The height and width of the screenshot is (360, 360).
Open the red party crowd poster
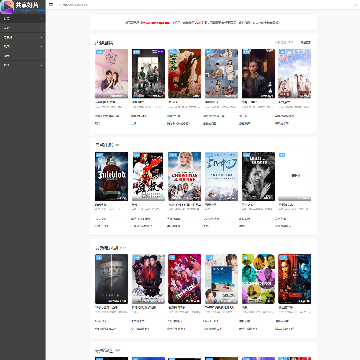185,279
